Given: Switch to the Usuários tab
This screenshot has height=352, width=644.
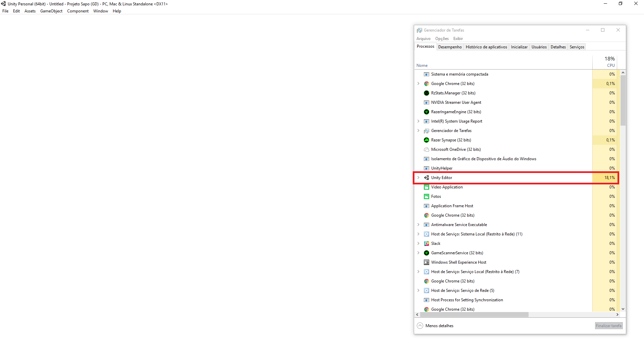Looking at the screenshot, I should 539,47.
